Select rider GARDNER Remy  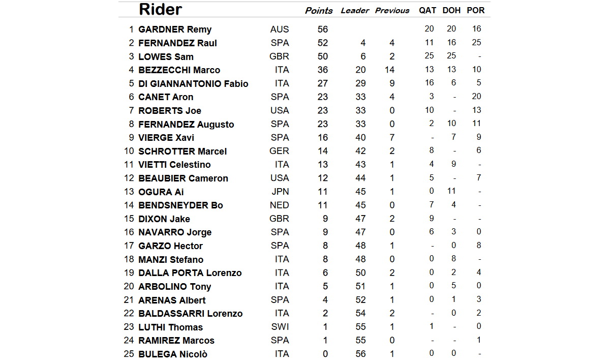tap(175, 29)
